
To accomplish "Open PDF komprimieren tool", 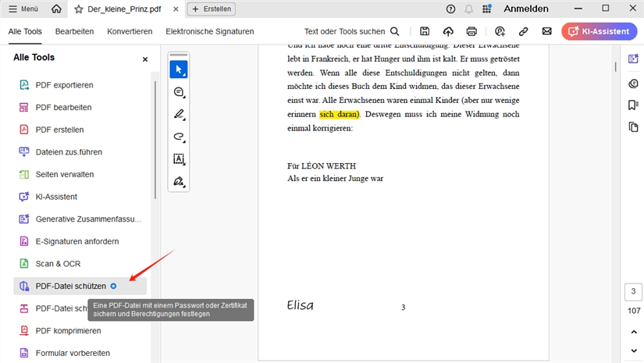I will [x=80, y=330].
